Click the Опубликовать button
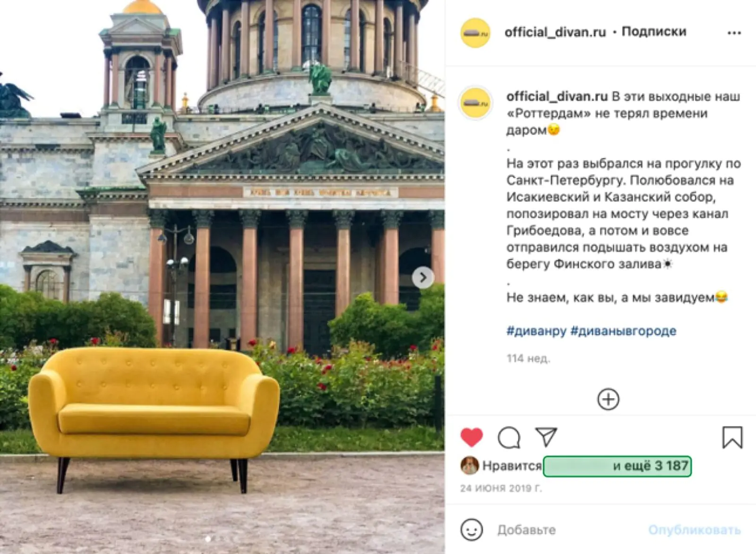Image resolution: width=756 pixels, height=554 pixels. [x=694, y=530]
